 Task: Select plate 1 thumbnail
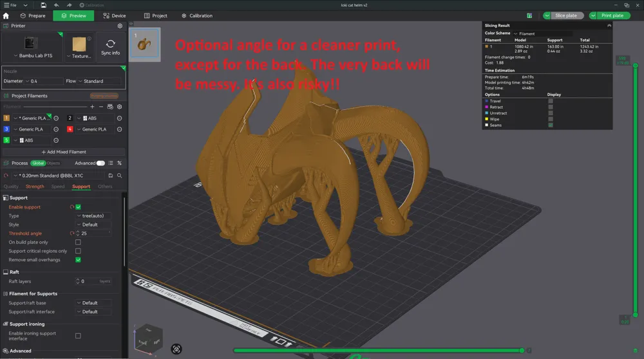pyautogui.click(x=144, y=44)
